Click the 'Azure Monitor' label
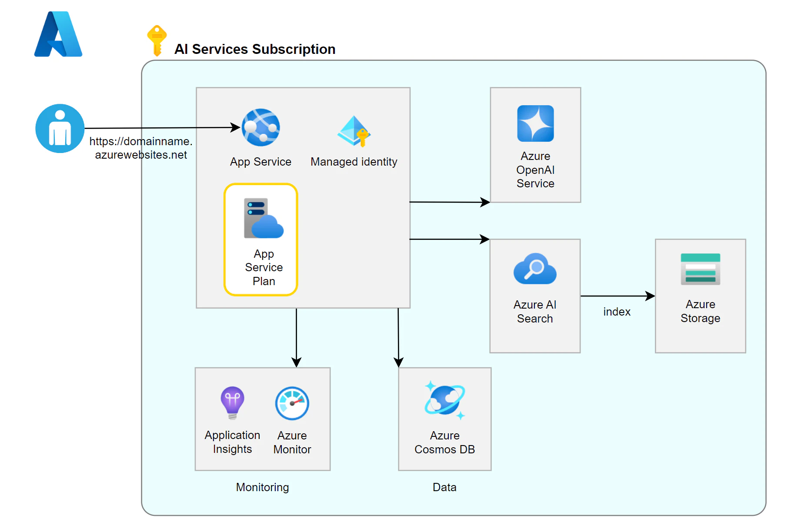The height and width of the screenshot is (532, 808). point(292,442)
